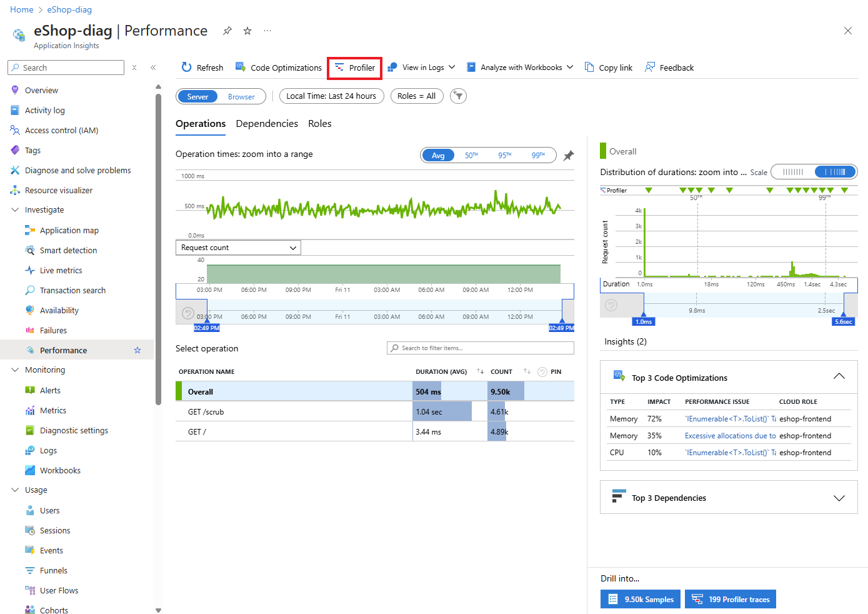Send Feedback via the toolbar icon
This screenshot has width=868, height=614.
tap(669, 67)
